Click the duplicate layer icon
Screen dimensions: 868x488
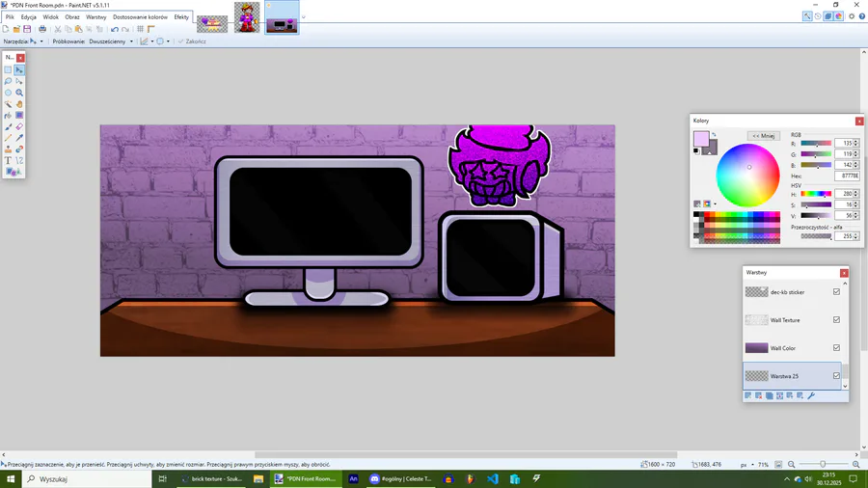[x=769, y=395]
